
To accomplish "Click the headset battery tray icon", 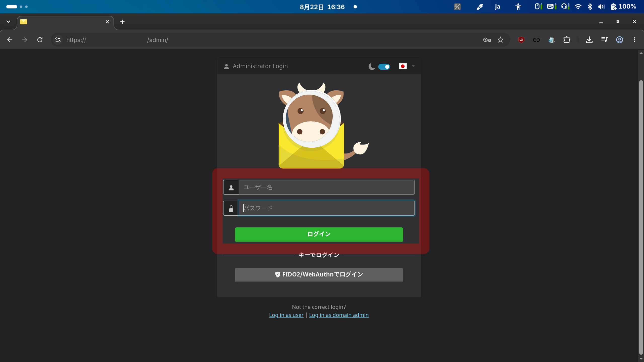I will pyautogui.click(x=565, y=7).
